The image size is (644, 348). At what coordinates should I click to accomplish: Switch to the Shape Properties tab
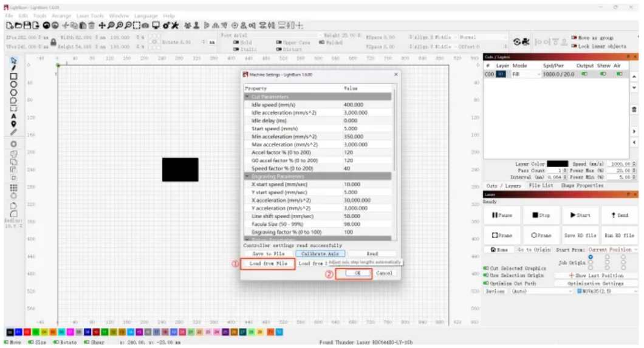(582, 185)
